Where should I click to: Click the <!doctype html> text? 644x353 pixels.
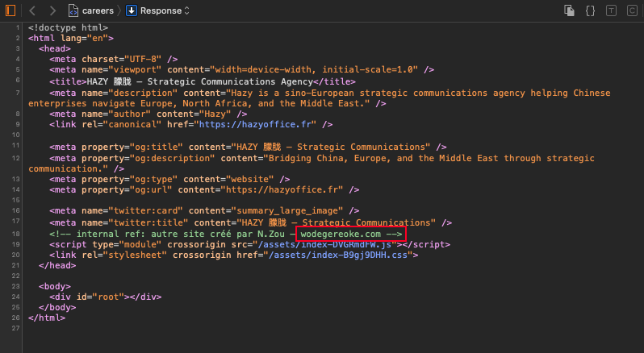pos(68,27)
